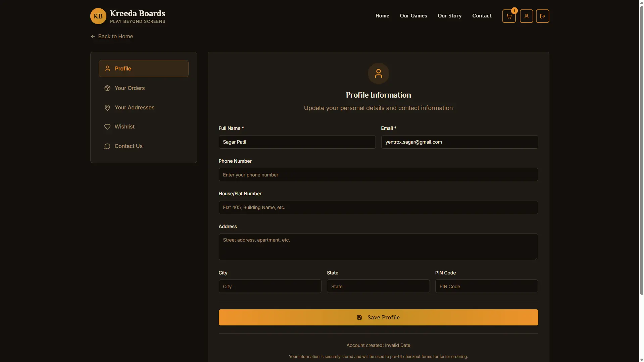The height and width of the screenshot is (362, 644).
Task: Click the back arrow beside Back to Home
Action: (x=92, y=36)
